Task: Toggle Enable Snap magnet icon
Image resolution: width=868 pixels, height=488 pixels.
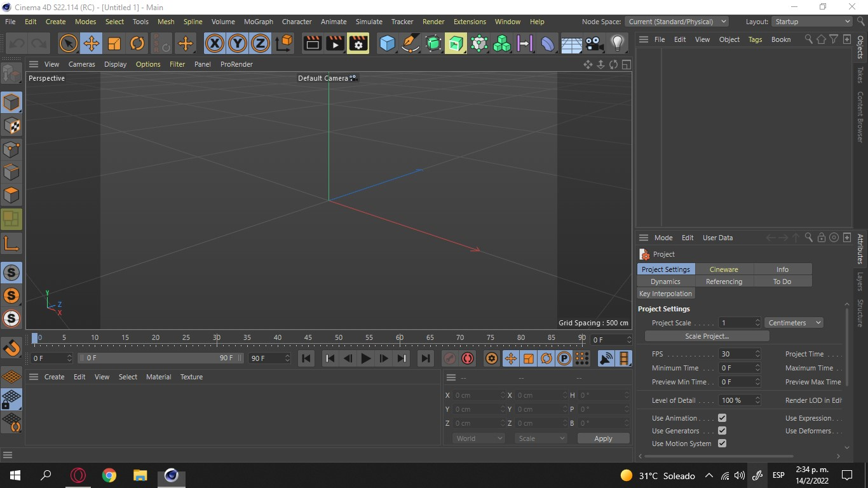Action: click(11, 348)
